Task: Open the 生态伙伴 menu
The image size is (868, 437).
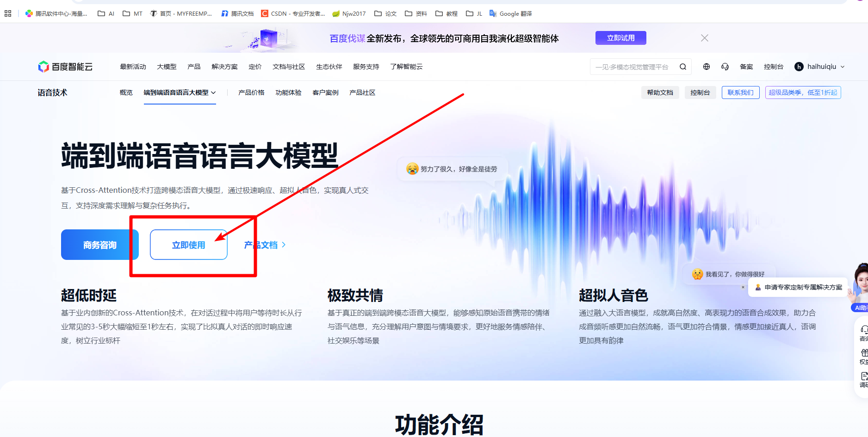Action: (329, 67)
